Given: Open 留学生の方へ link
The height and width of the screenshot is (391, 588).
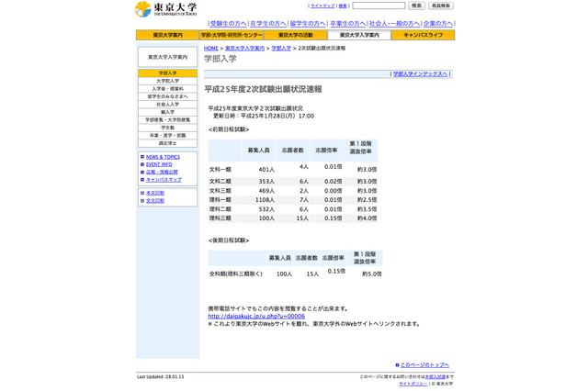Looking at the screenshot, I should click(x=308, y=23).
